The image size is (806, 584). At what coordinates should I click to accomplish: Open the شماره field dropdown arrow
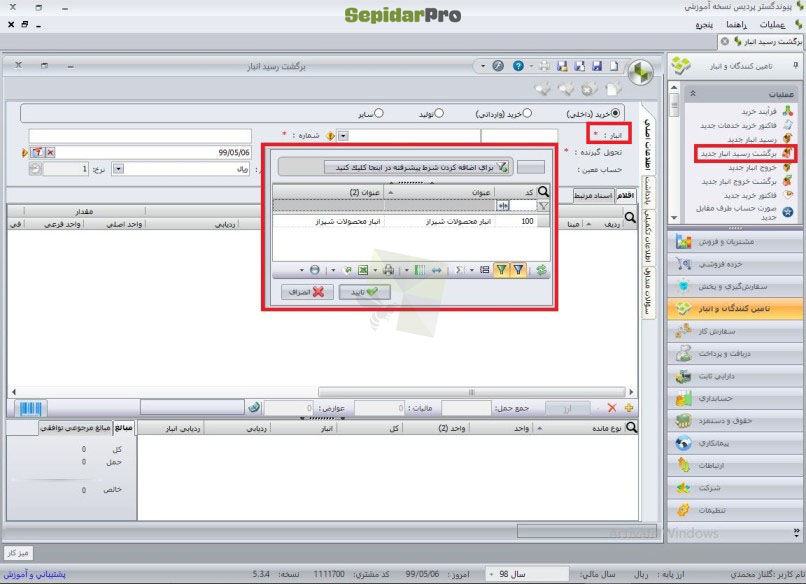(343, 136)
